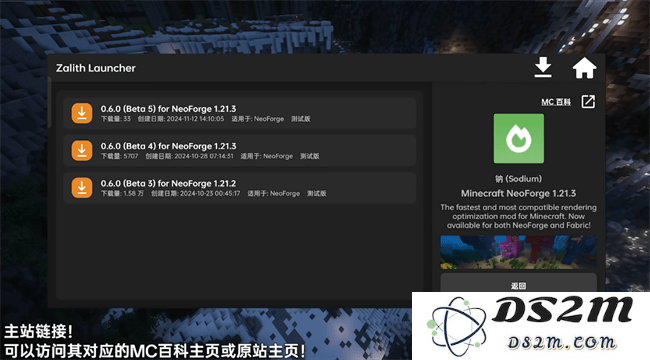Click the 2024-10-23 00:45:17 creation date
Image resolution: width=650 pixels, height=360 pixels.
tap(210, 194)
